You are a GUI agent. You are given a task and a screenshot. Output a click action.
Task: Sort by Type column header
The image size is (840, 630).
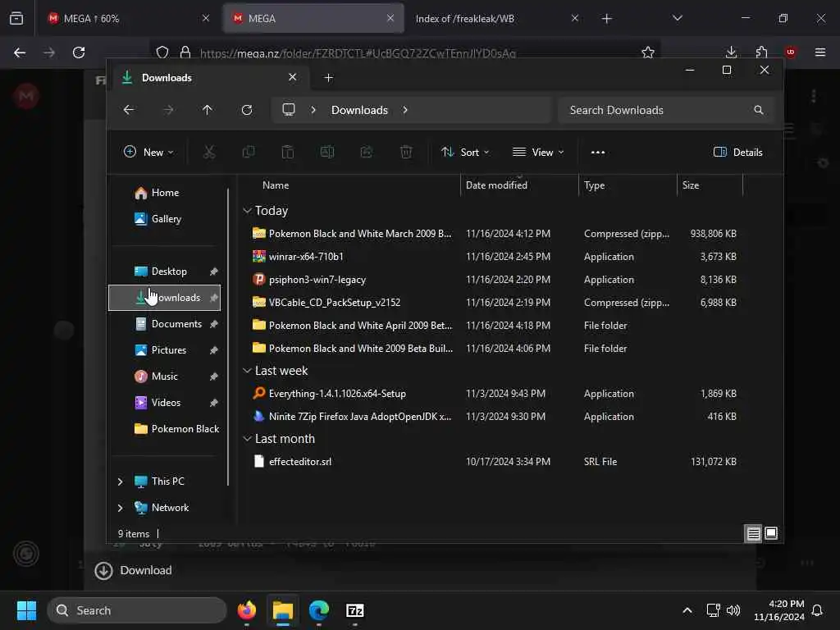[x=594, y=185]
